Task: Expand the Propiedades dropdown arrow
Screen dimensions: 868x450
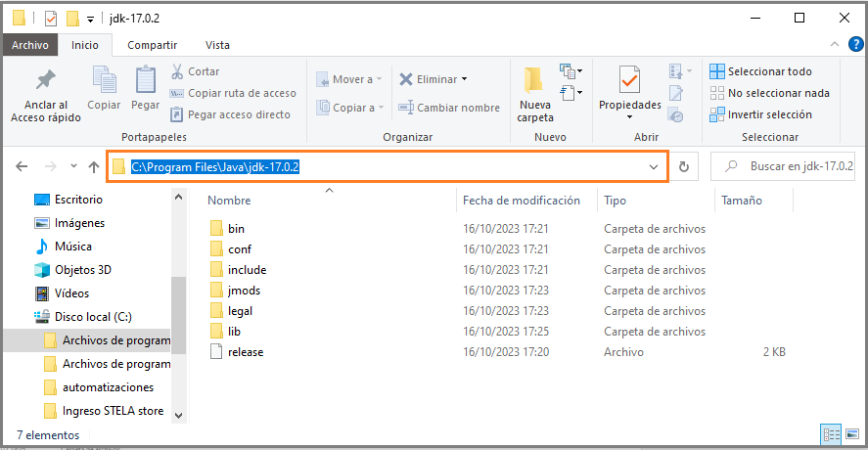Action: pos(629,116)
